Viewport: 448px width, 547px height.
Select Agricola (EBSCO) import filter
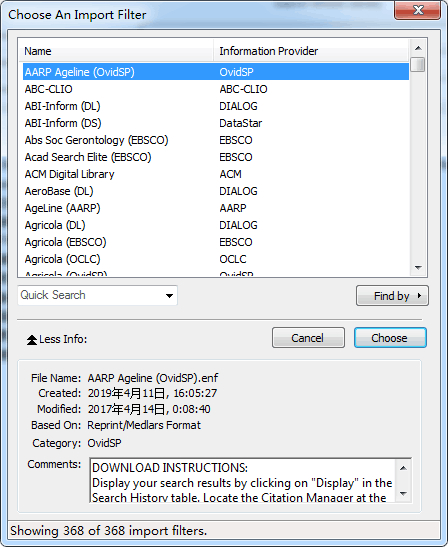coord(216,242)
